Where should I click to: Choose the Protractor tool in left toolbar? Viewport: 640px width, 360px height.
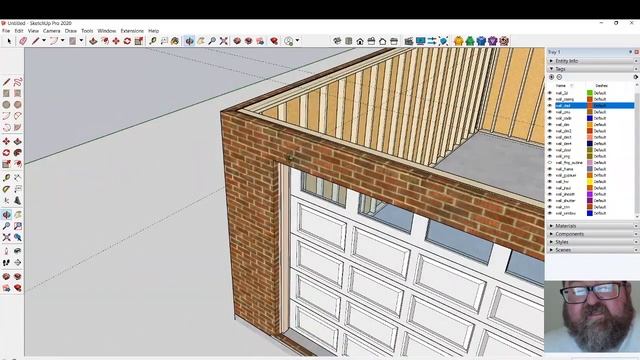(6, 189)
